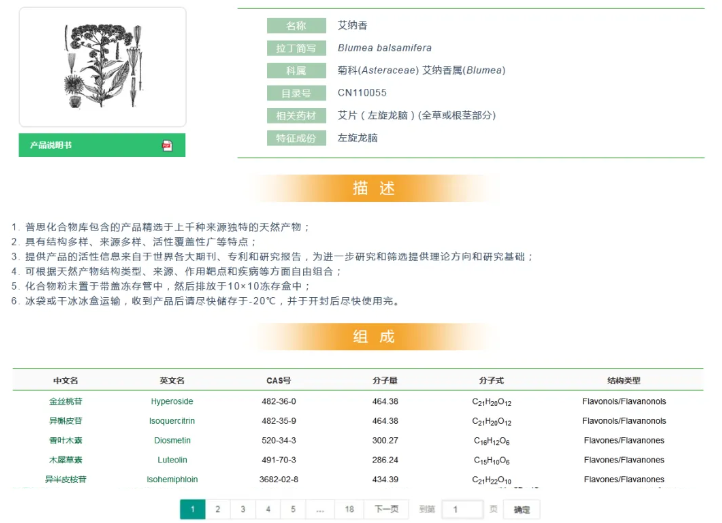722x523 pixels.
Task: Click the 异槲皮苷 Chinese name link
Action: click(x=66, y=421)
